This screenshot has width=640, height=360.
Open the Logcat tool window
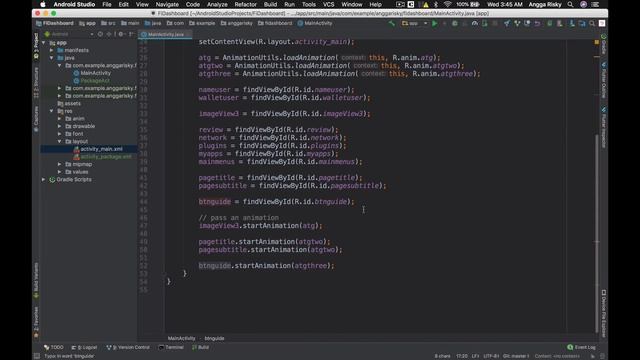click(84, 347)
